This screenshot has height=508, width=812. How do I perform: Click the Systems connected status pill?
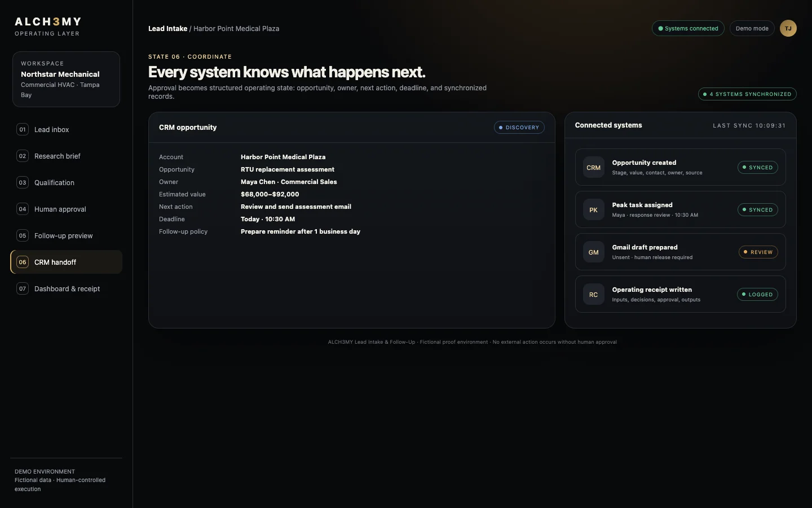pyautogui.click(x=688, y=28)
